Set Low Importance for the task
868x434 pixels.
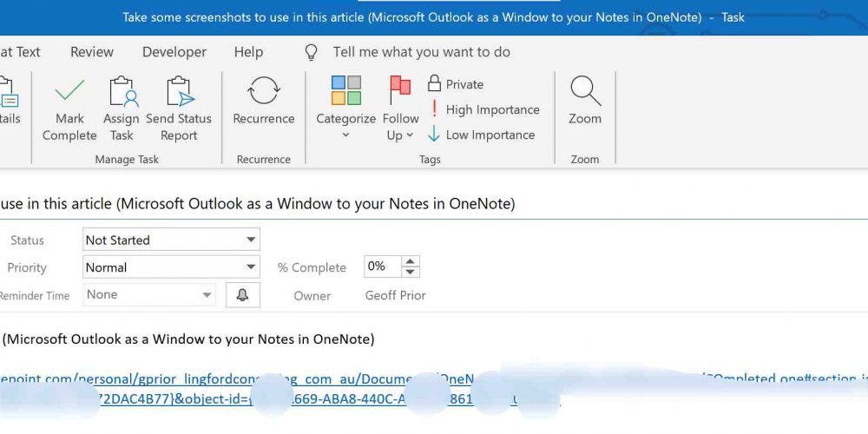482,135
